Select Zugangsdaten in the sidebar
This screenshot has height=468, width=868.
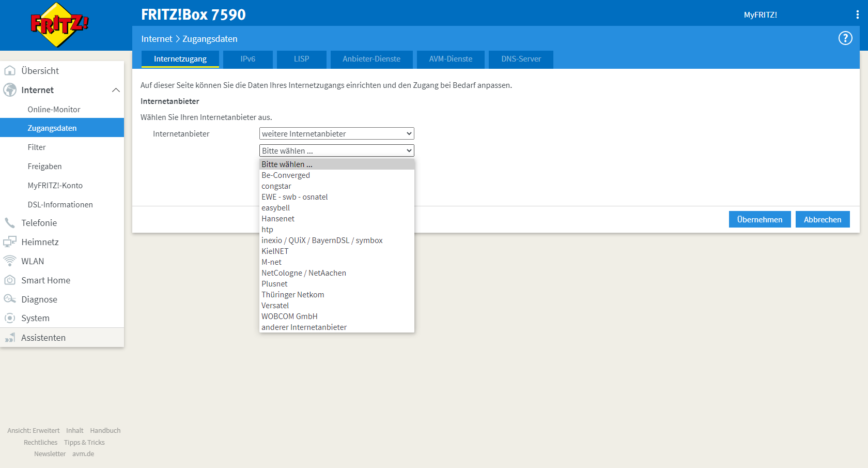62,128
